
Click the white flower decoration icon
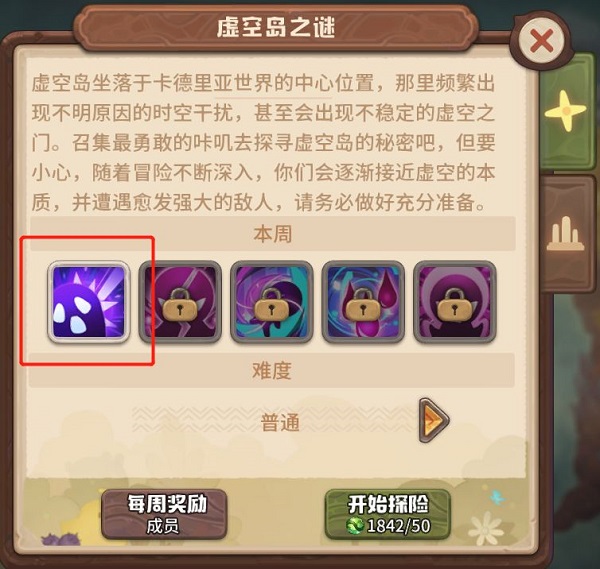pos(486,529)
